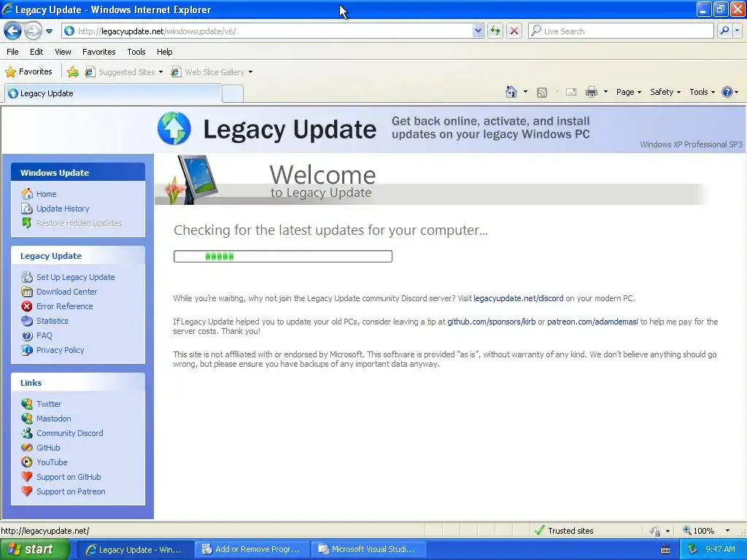This screenshot has height=560, width=747.
Task: Open Web Slice Gallery dropdown
Action: [212, 72]
